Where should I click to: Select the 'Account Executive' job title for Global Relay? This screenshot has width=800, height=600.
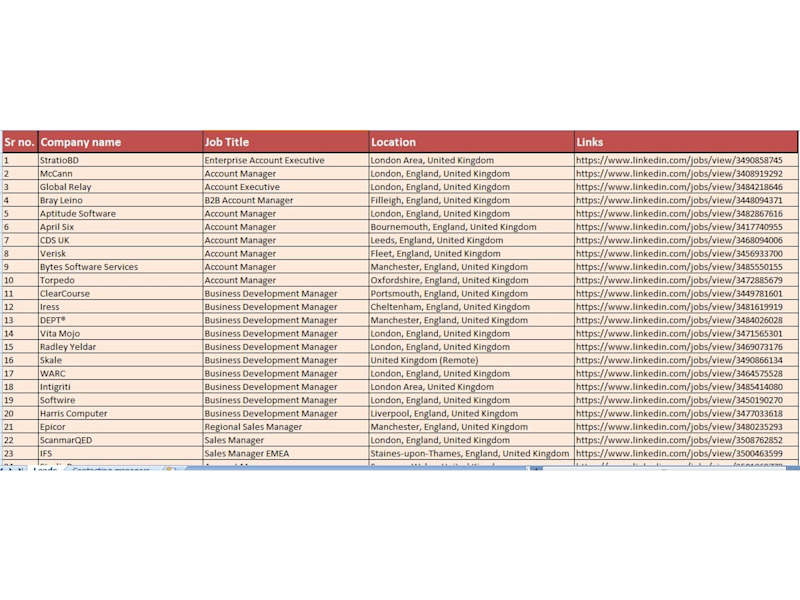click(286, 187)
